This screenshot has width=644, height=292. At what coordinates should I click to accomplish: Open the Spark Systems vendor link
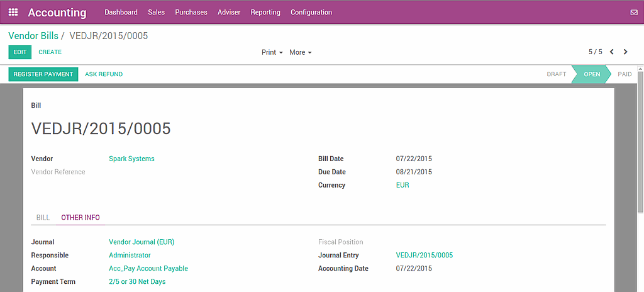tap(131, 159)
